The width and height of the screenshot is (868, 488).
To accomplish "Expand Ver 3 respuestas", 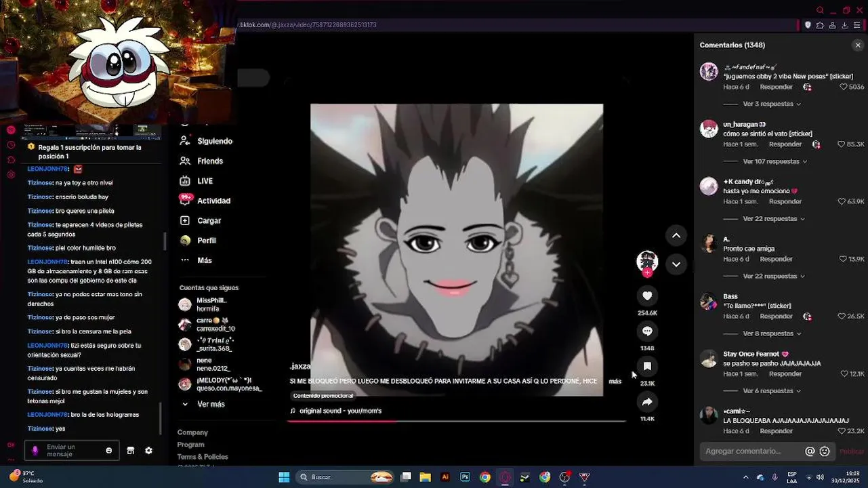I will point(772,104).
